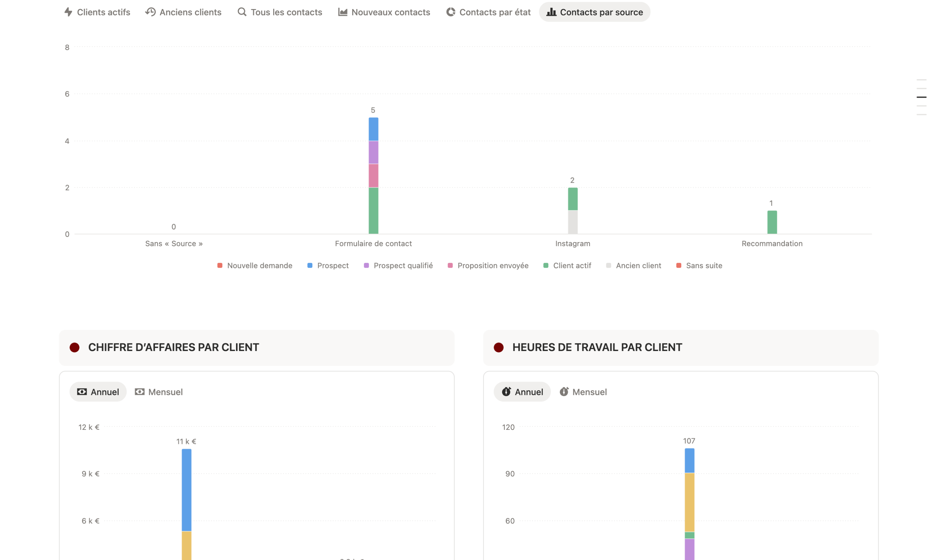Click the chart icon next to Nouveaux contacts
The height and width of the screenshot is (560, 939).
342,12
